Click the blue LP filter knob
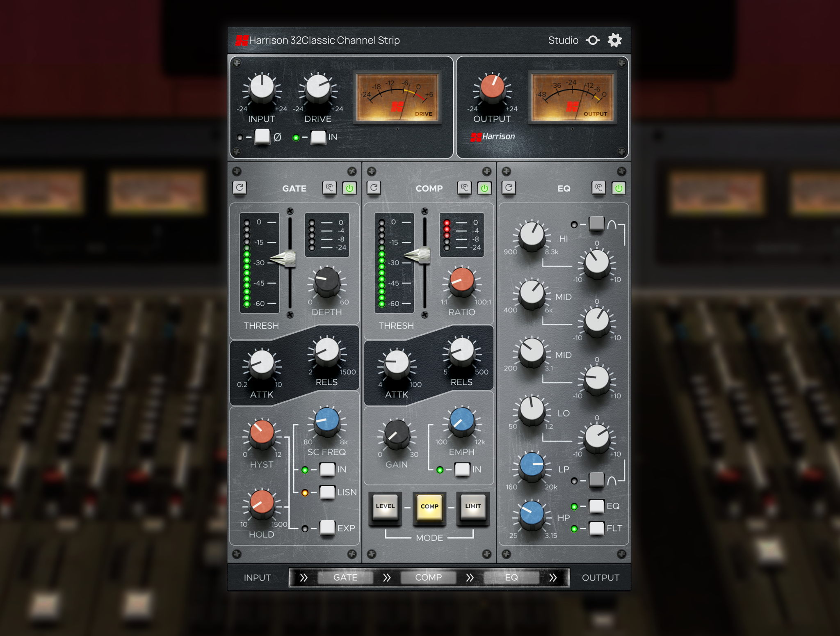The image size is (840, 636). click(532, 466)
